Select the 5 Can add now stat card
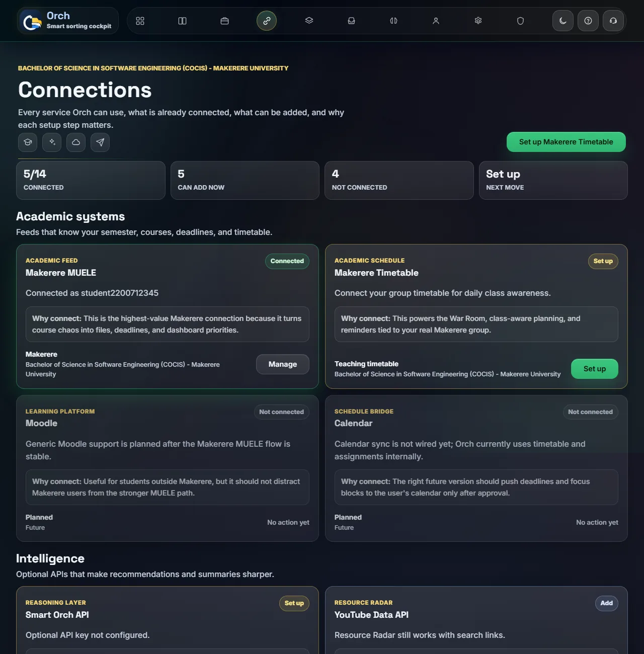Image resolution: width=644 pixels, height=654 pixels. coord(245,180)
